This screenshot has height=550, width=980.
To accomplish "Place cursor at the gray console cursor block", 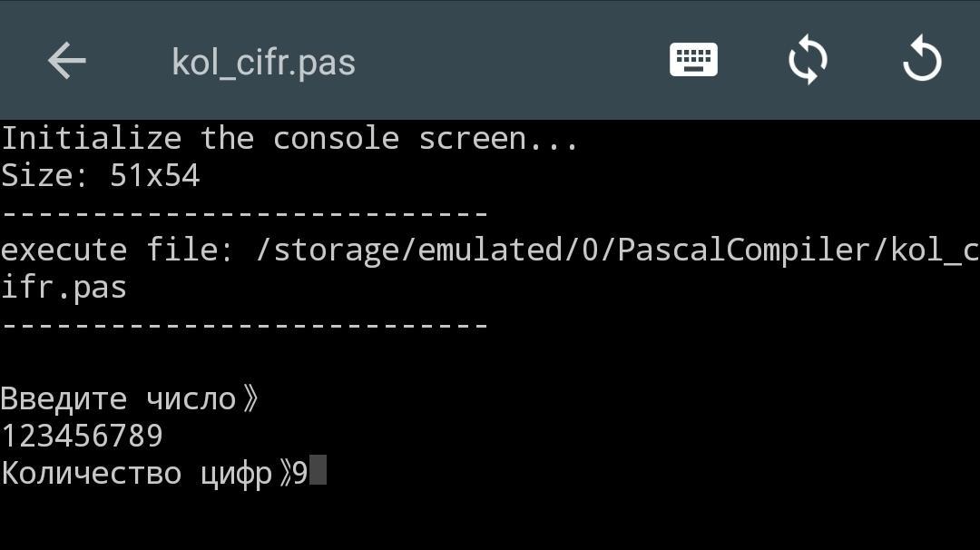I will 318,472.
